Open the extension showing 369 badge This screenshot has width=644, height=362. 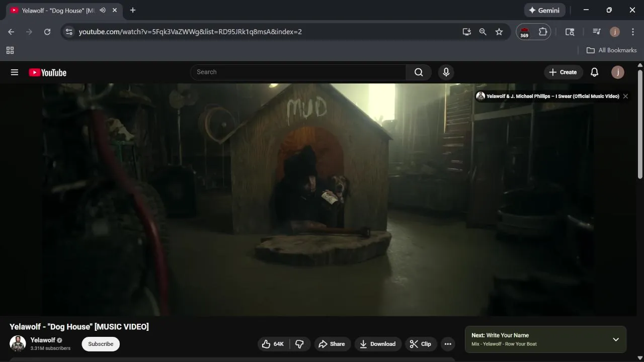pyautogui.click(x=524, y=32)
